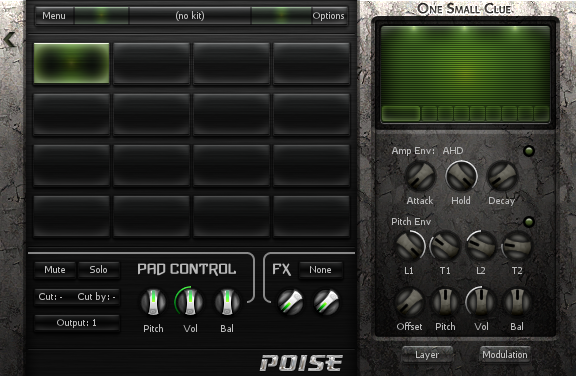Click the POISE logo

[301, 363]
